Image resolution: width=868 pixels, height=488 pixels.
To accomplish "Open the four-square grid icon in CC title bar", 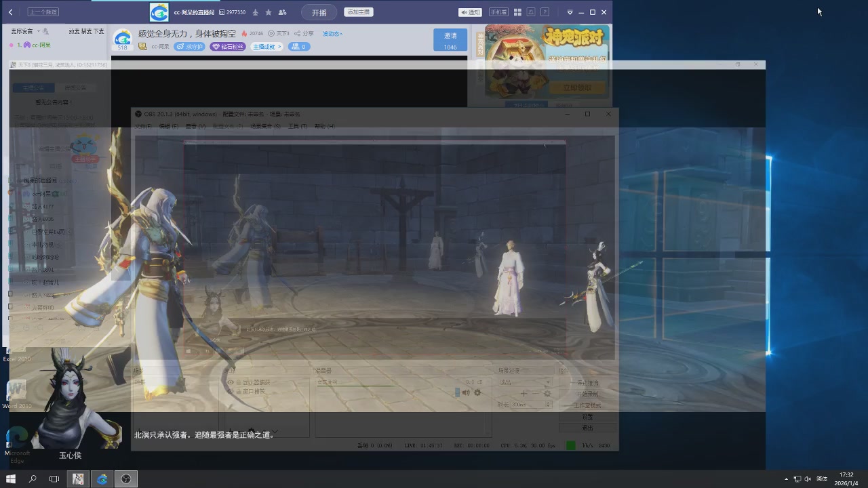I will tap(517, 12).
